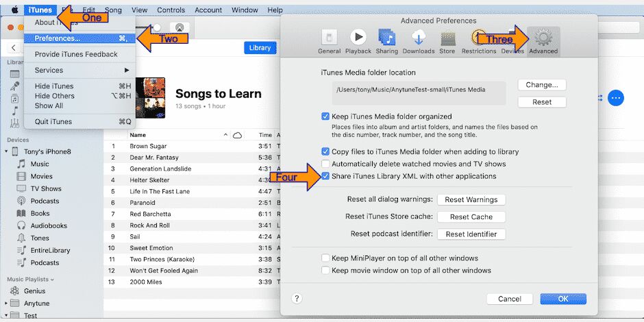This screenshot has height=322, width=644.
Task: Toggle Share iTunes Library XML checkbox
Action: click(325, 176)
